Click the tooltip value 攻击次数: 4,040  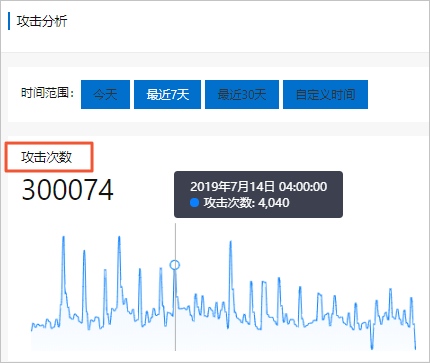(247, 203)
